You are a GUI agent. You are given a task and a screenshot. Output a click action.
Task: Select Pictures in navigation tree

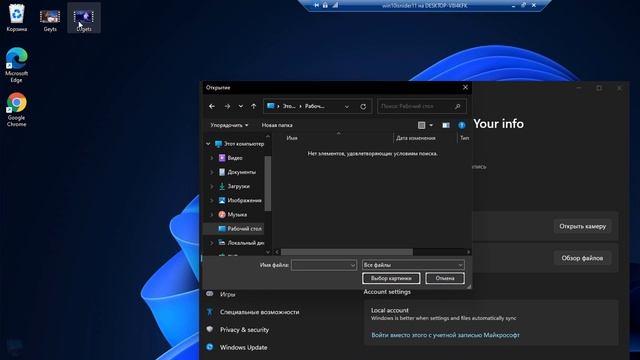tap(240, 200)
